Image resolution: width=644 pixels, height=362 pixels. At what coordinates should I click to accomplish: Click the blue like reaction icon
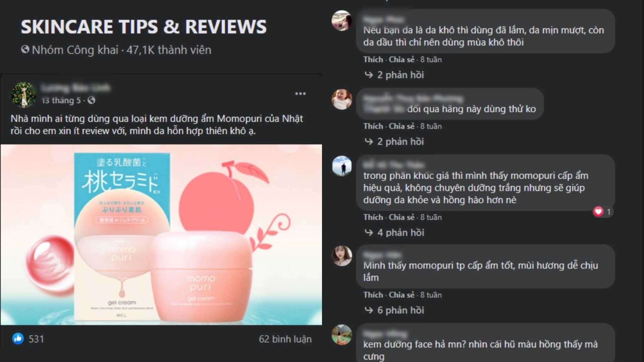pos(18,339)
